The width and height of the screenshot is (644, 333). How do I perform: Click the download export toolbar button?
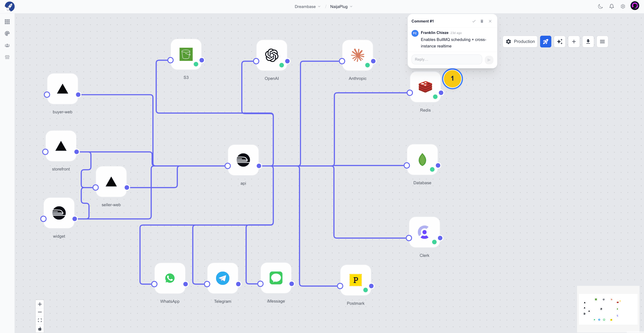click(x=588, y=41)
